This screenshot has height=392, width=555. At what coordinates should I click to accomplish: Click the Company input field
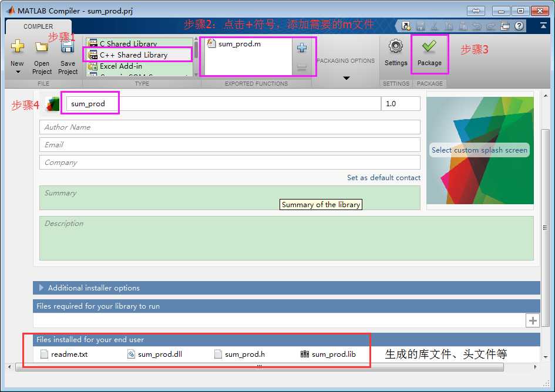click(x=230, y=163)
